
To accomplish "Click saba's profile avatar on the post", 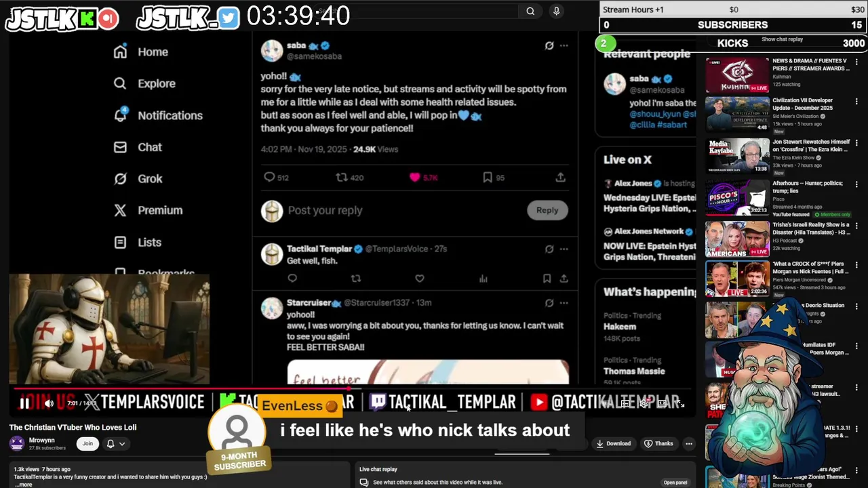I will tap(272, 51).
